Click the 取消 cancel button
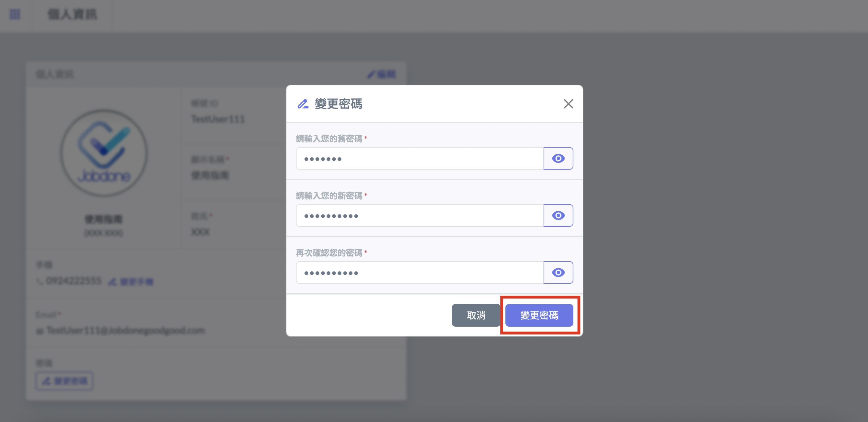 click(475, 315)
